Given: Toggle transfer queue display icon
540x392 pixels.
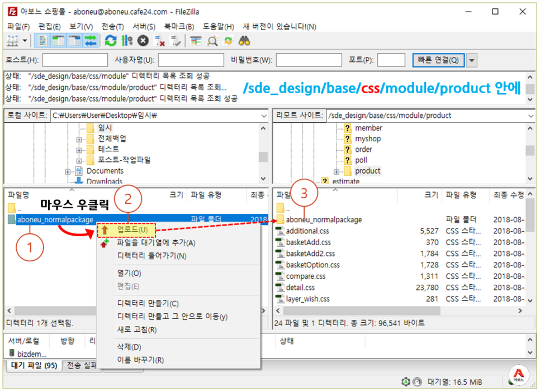Looking at the screenshot, I should [x=91, y=41].
